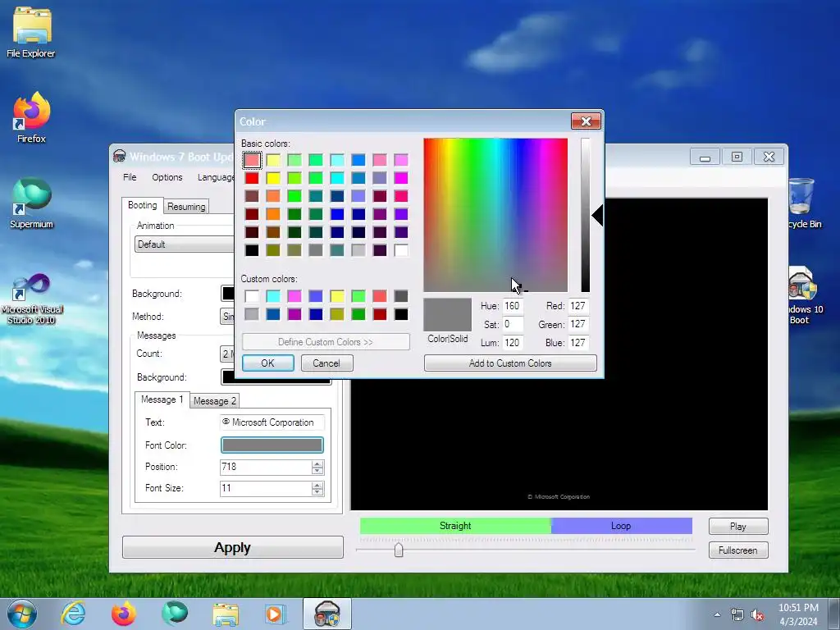Open the Language menu
Viewport: 840px width, 630px height.
tap(216, 177)
